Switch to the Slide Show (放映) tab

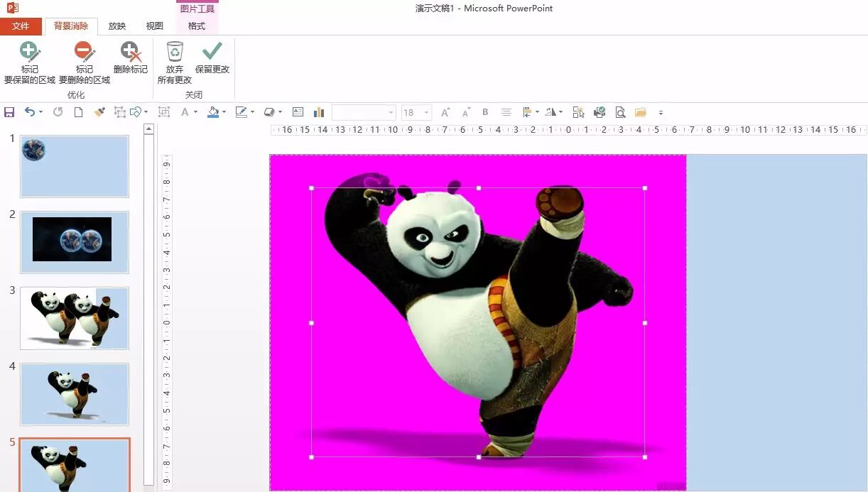pyautogui.click(x=117, y=26)
